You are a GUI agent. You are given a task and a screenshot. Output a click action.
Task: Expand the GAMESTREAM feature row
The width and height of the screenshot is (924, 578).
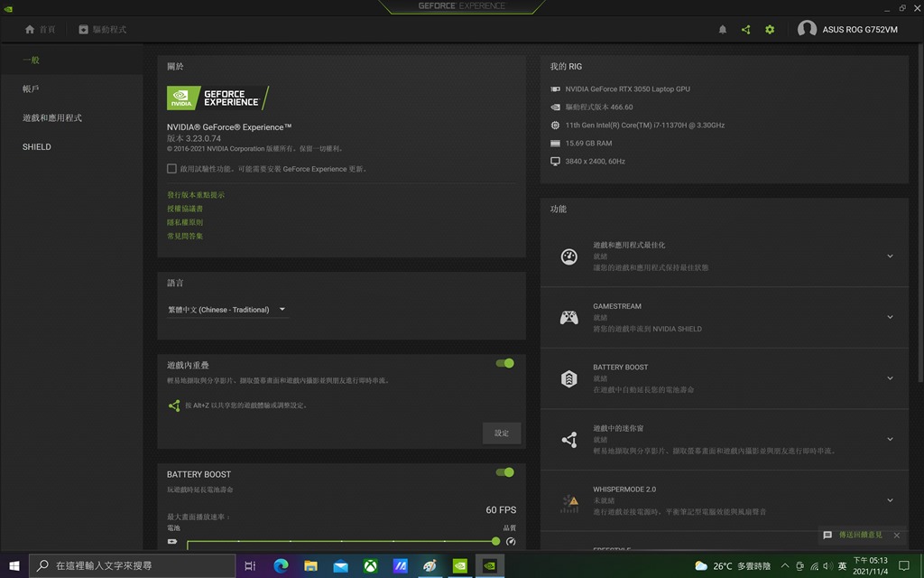pos(890,317)
